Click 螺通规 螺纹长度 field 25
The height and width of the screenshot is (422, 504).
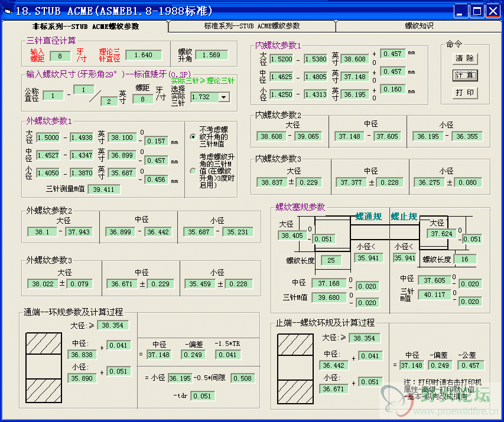pos(331,260)
